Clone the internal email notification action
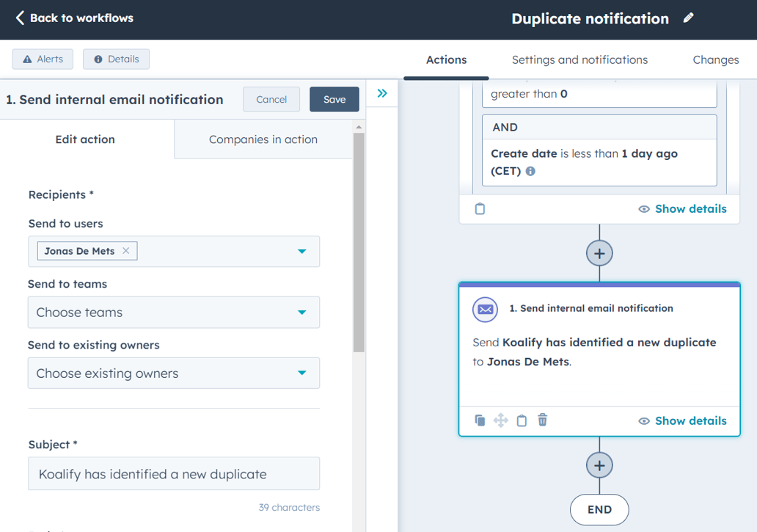 [x=480, y=420]
